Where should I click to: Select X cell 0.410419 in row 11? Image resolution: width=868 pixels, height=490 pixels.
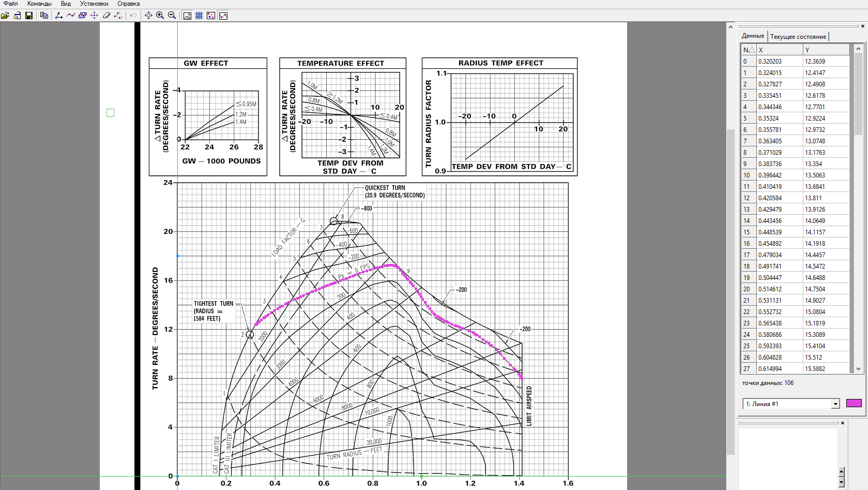click(x=780, y=186)
